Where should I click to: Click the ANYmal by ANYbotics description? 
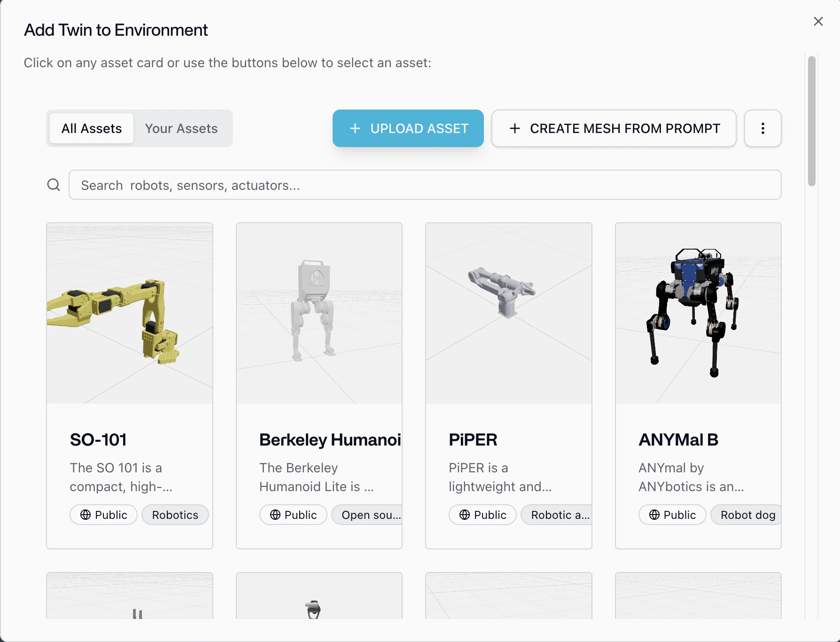tap(691, 477)
